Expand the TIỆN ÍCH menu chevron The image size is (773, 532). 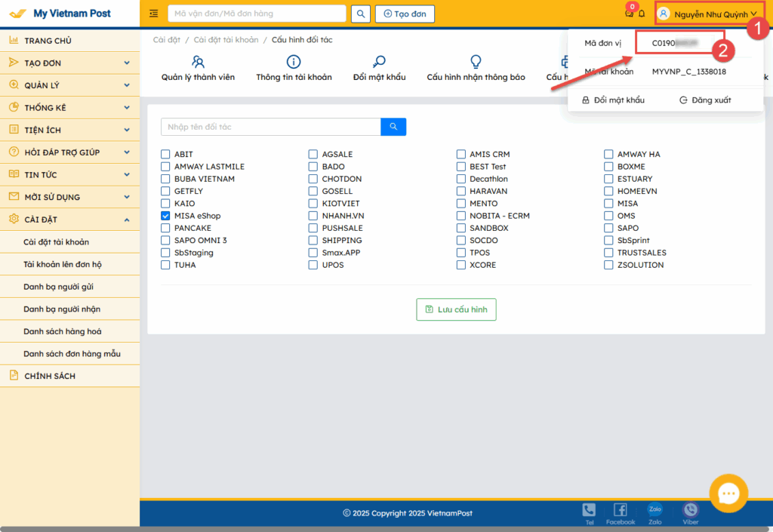pyautogui.click(x=127, y=130)
